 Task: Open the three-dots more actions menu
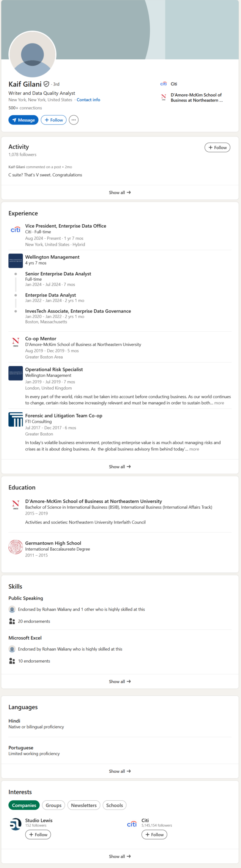tap(74, 120)
